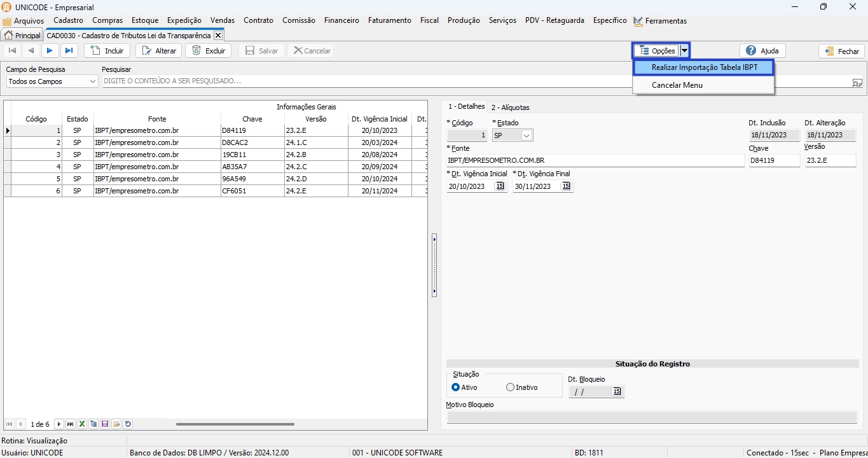
Task: Open calendar for Dt. Vigência Final
Action: coord(566,186)
